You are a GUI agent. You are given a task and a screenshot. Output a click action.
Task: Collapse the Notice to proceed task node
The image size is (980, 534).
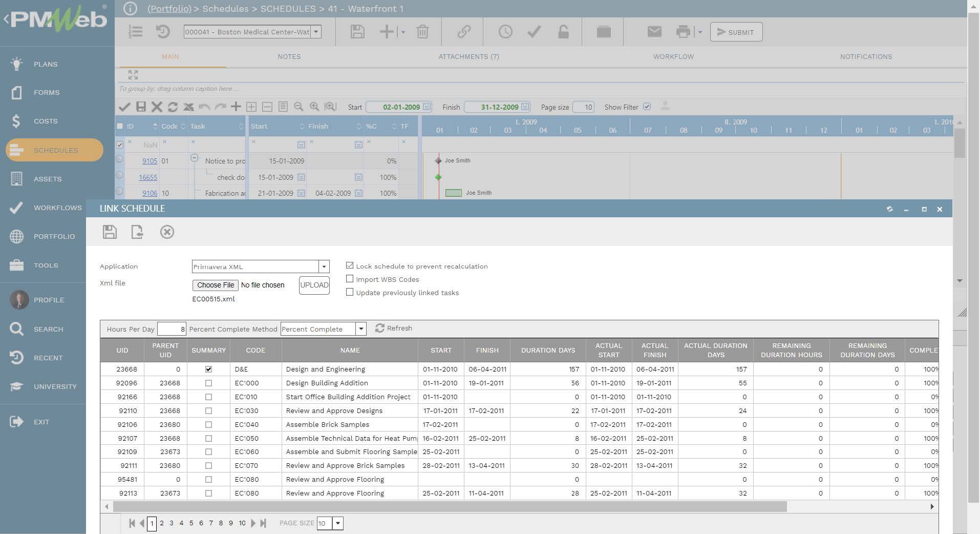[195, 158]
